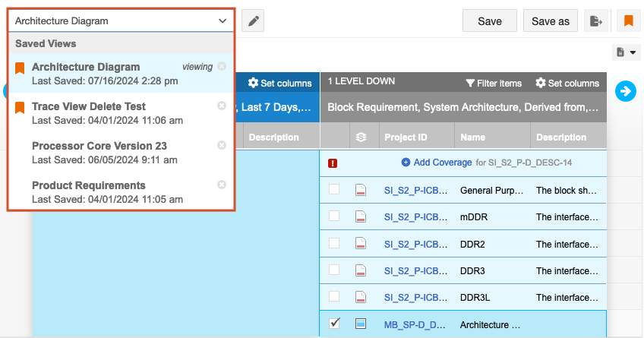Click Filter items in 1 Level Down
Viewport: 644px width, 338px height.
(494, 83)
